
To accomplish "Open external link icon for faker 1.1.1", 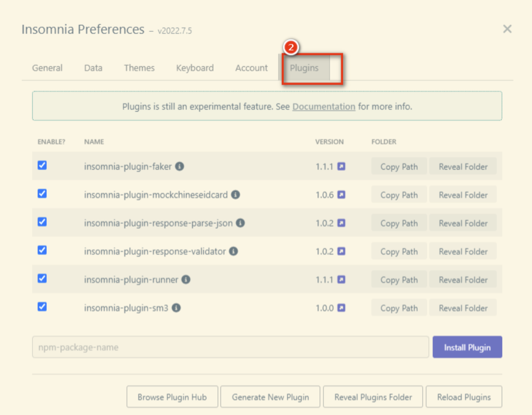I will click(341, 166).
